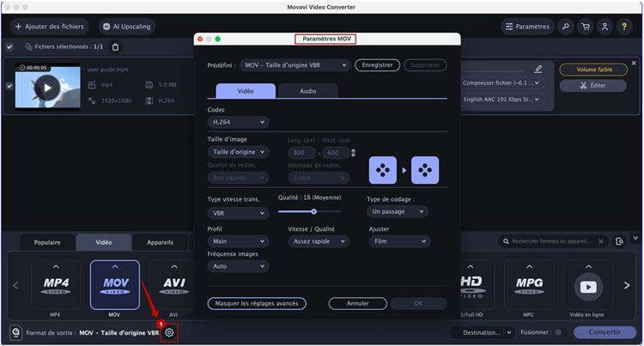Expand MPG presets with chevron above icon
The image size is (644, 346).
[x=529, y=267]
